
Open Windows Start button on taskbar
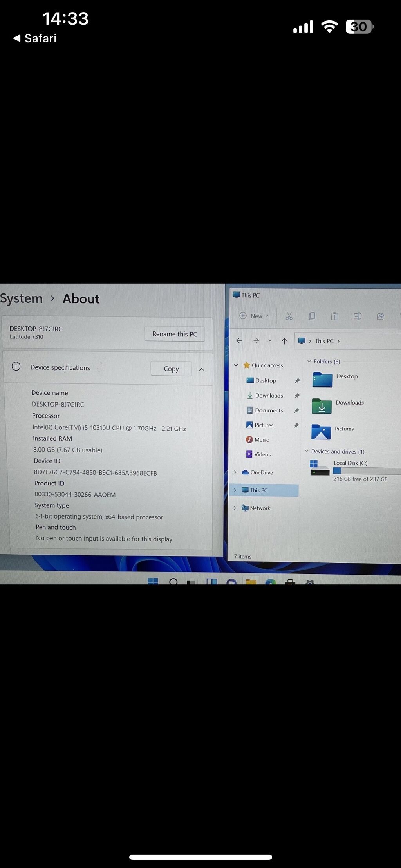(x=153, y=581)
